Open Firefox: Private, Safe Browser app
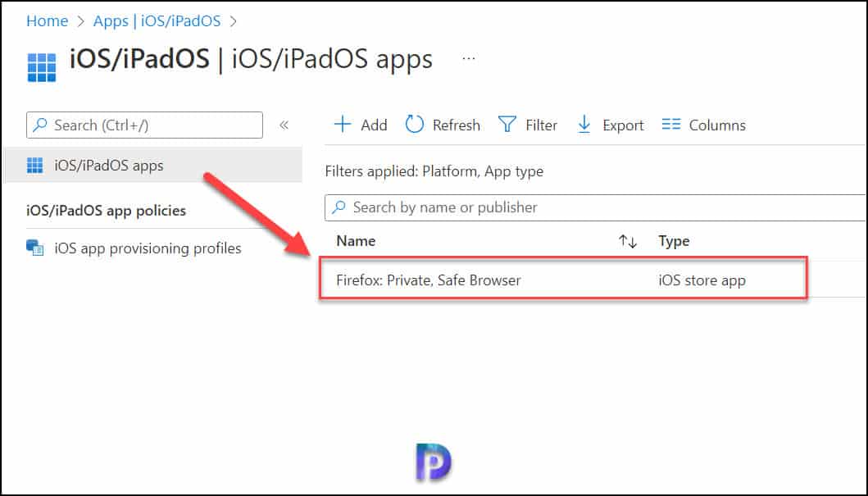Viewport: 868px width, 496px height. pyautogui.click(x=429, y=280)
